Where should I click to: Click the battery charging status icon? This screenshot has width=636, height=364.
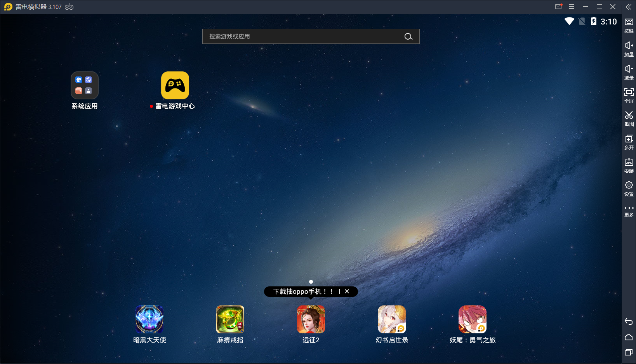pos(594,21)
